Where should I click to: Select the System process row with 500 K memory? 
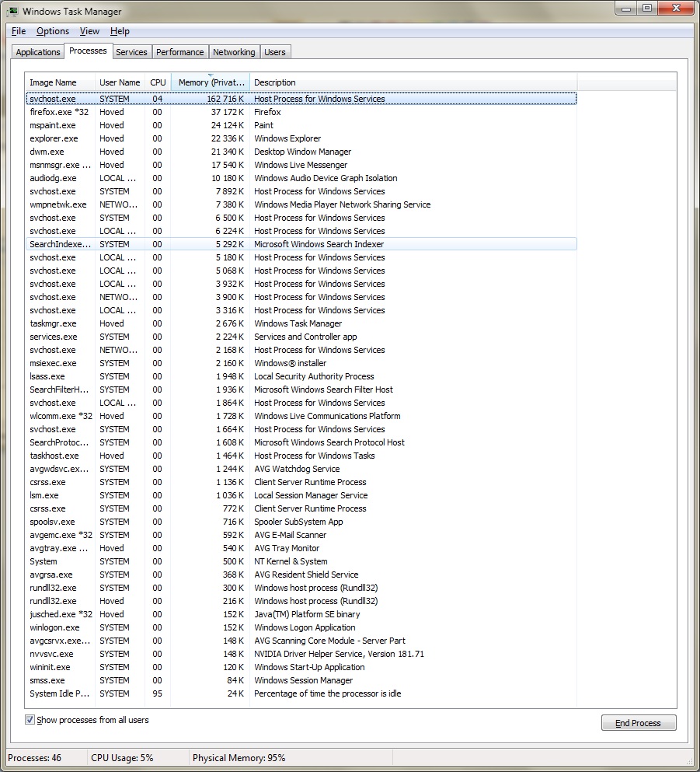(x=301, y=562)
